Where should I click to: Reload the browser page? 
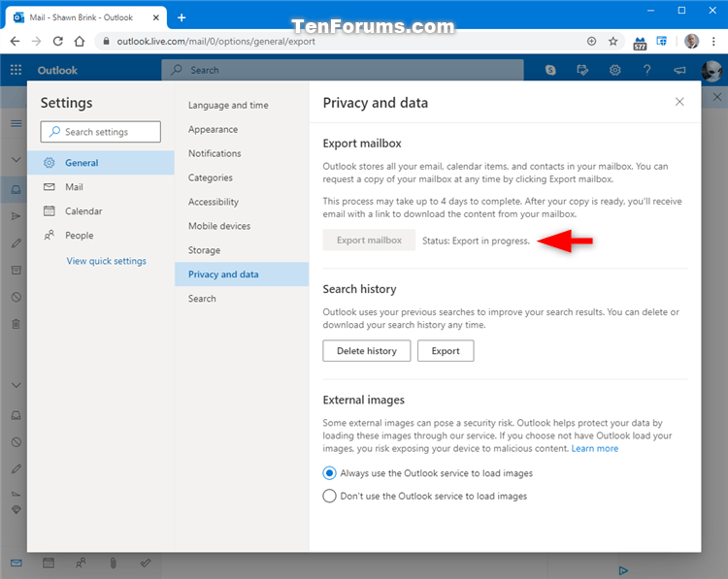(57, 42)
